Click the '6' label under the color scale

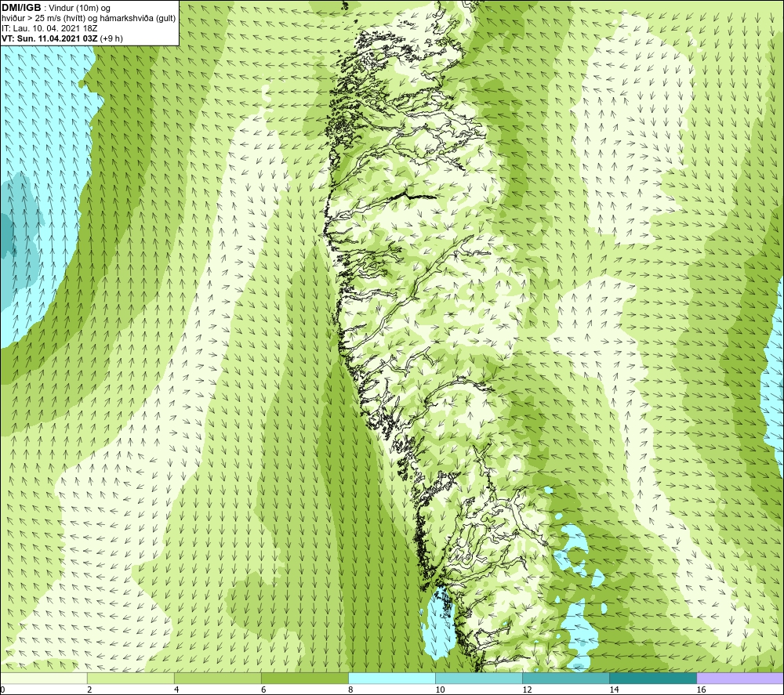263,690
